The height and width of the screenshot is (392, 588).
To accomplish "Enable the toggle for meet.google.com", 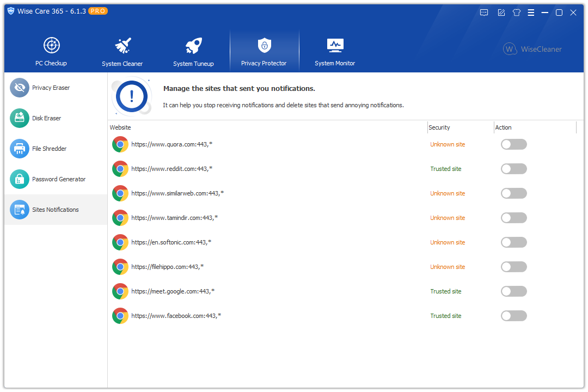I will [x=513, y=291].
